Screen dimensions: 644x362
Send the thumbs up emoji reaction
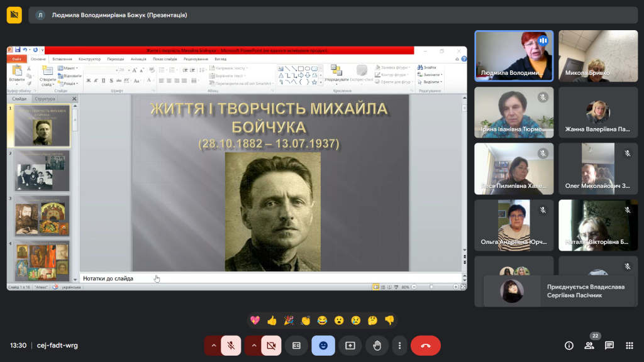coord(272,320)
